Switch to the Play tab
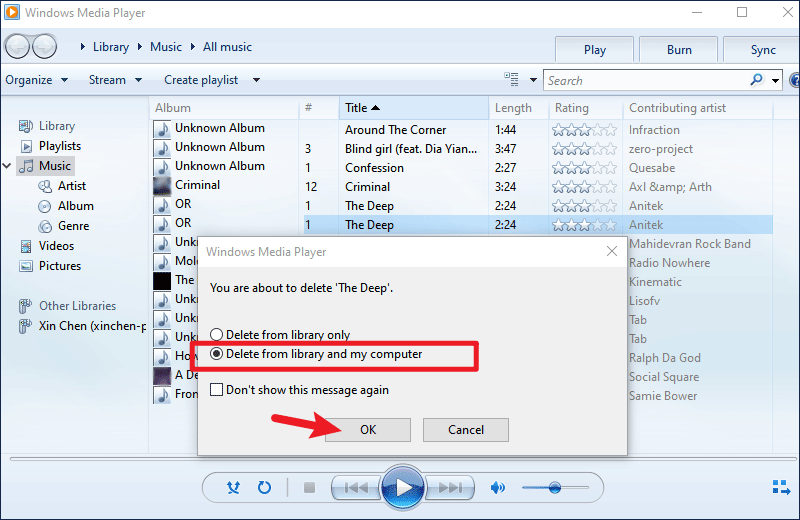 (x=594, y=50)
